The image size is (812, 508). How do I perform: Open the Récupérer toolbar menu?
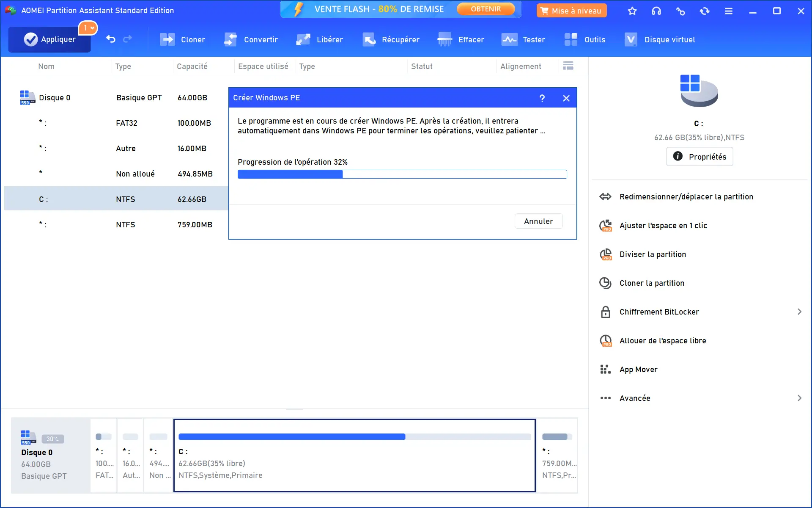pos(391,39)
